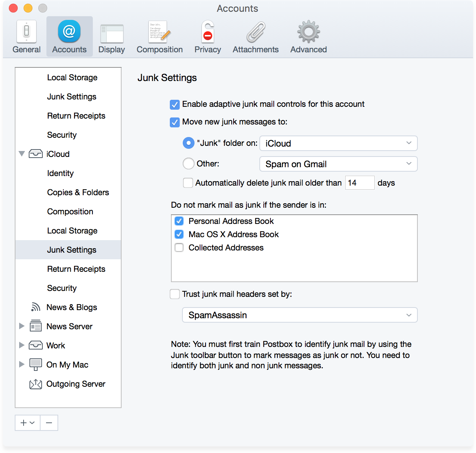Screen dimensions: 476x453
Task: Expand the News Server account
Action: tap(22, 326)
